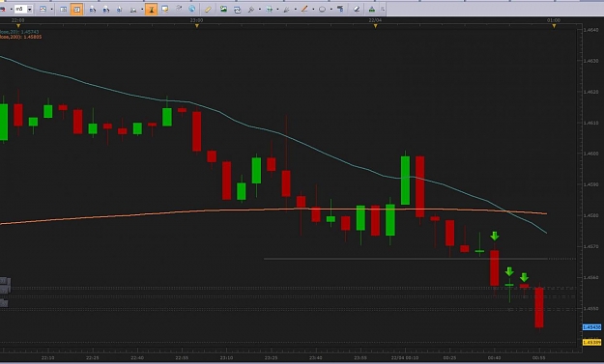This screenshot has height=364, width=604.
Task: Click the partially visible red-blue icon at toolbar start
Action: click(x=2, y=9)
